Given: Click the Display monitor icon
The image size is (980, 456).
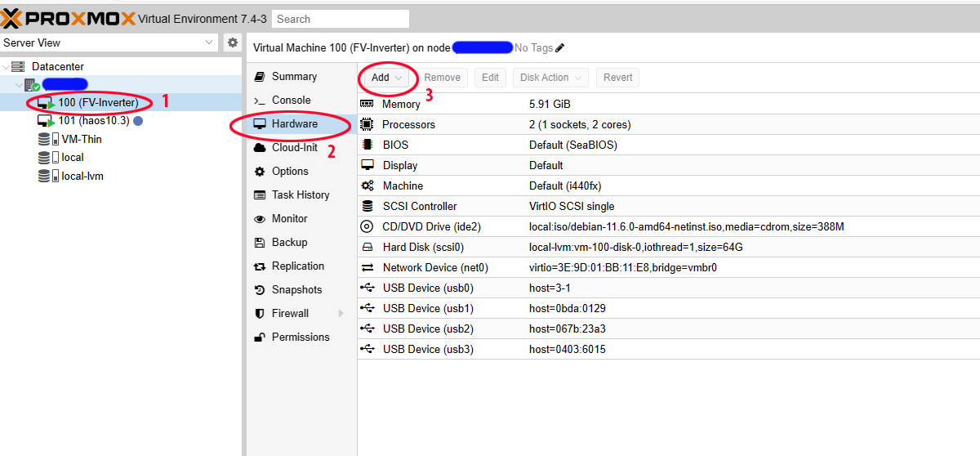Looking at the screenshot, I should tap(367, 166).
